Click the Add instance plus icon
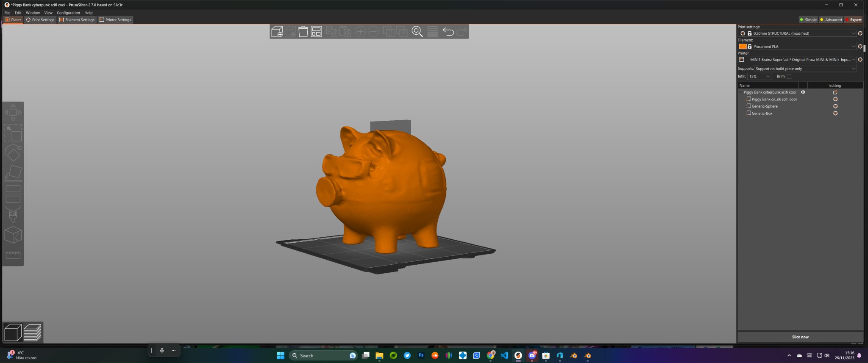The height and width of the screenshot is (363, 868). point(360,32)
